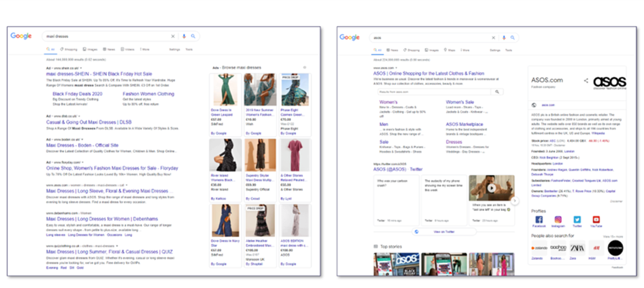Screen dimensions: 644x288
Task: Open the Debenhams Maxi Dresses result
Action: [102, 219]
